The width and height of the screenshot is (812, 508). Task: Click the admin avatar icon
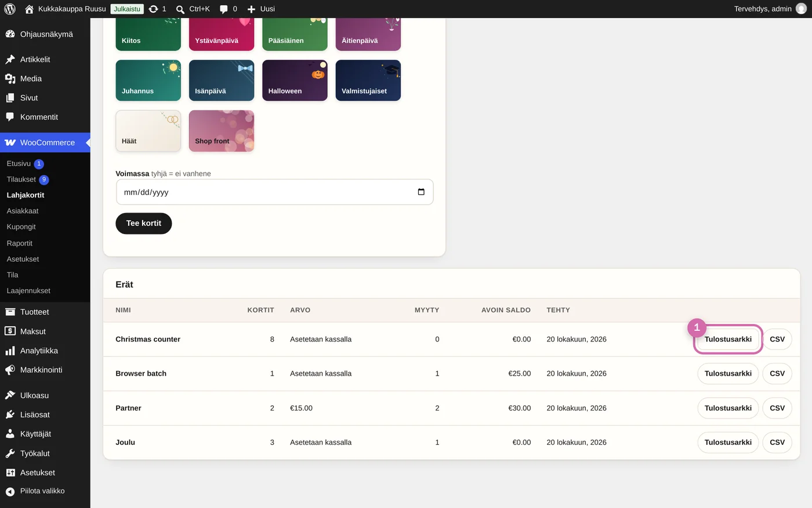[801, 9]
